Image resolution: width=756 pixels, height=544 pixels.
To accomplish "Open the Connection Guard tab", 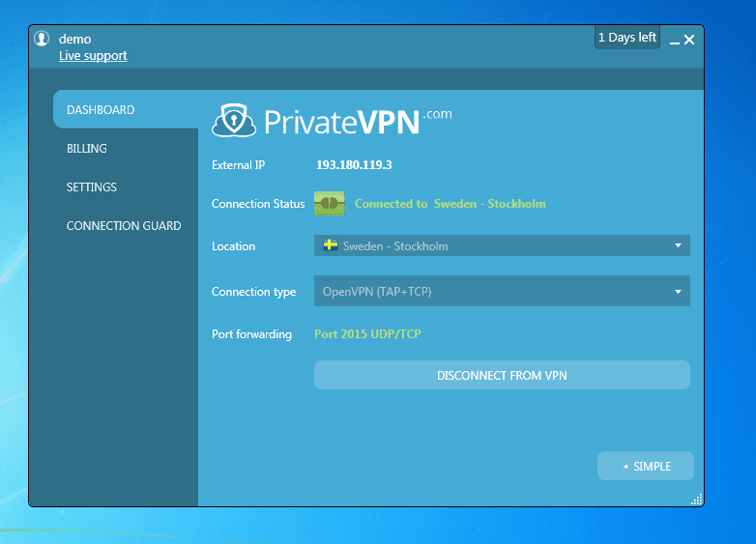I will click(124, 226).
